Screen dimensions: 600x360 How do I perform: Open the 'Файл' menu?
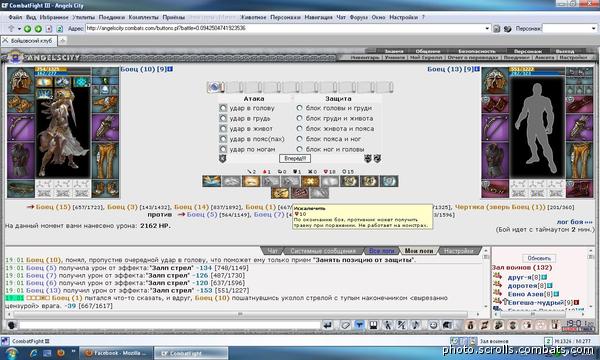[x=15, y=17]
